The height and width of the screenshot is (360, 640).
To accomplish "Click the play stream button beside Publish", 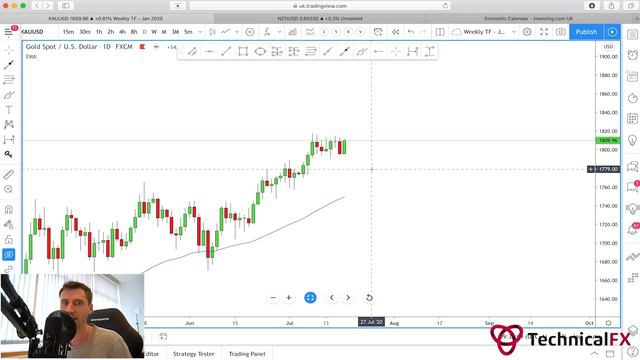I will point(612,32).
